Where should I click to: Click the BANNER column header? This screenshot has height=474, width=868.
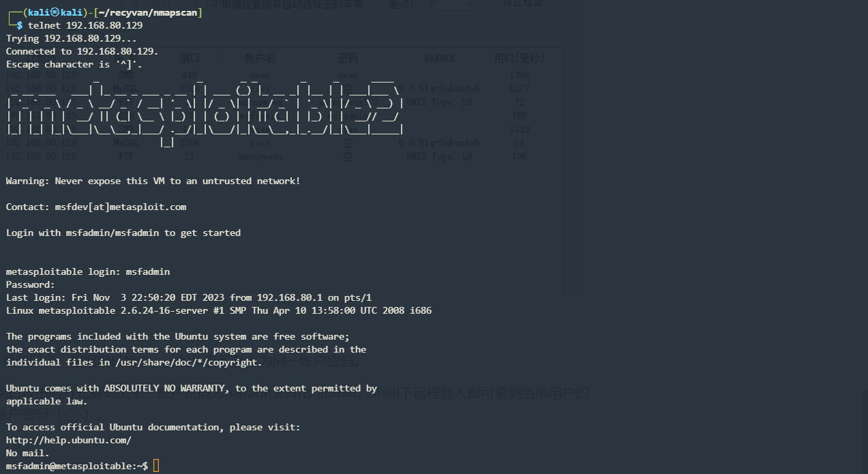tap(439, 58)
